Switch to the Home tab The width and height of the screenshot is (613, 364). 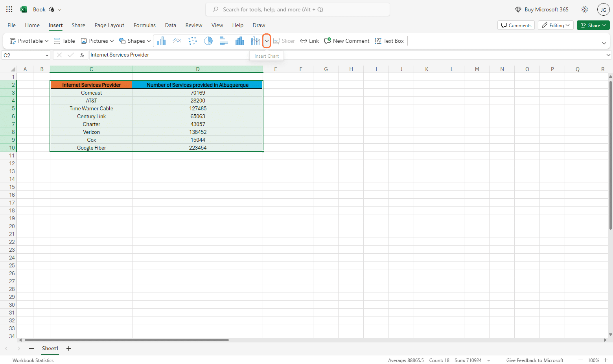pyautogui.click(x=32, y=25)
